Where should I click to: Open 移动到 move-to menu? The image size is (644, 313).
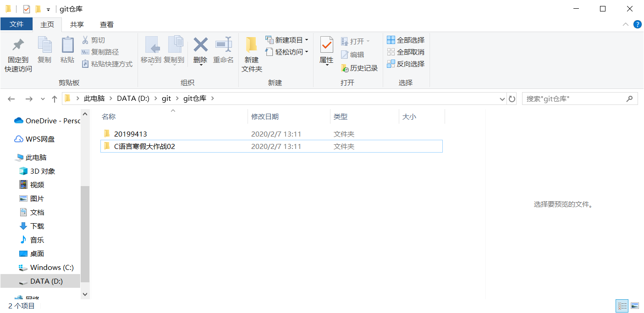click(x=151, y=51)
